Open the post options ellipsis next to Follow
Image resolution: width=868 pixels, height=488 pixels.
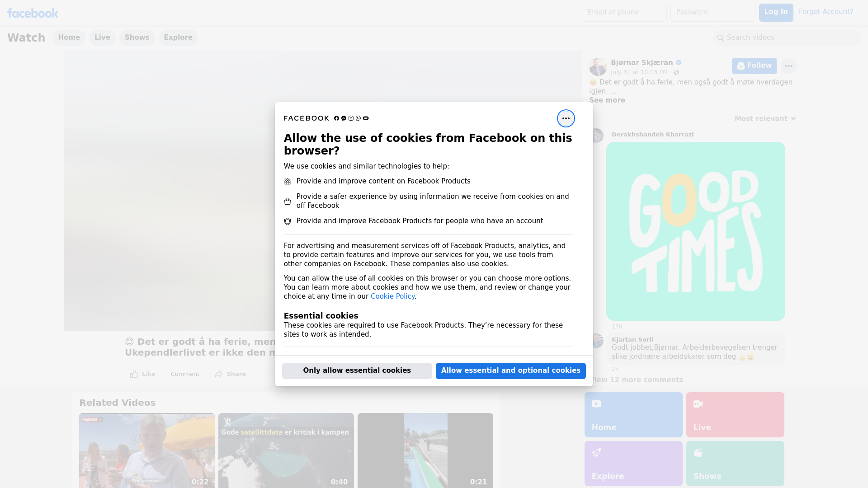(x=789, y=66)
